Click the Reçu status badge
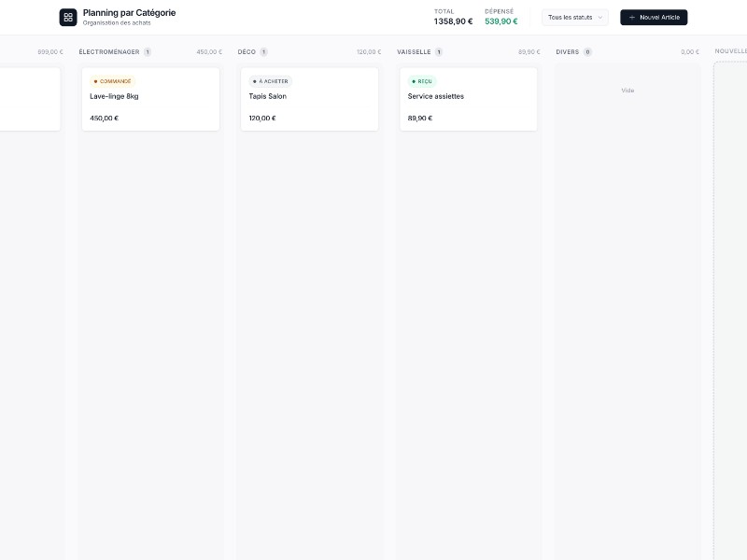Viewport: 747px width, 560px height. click(423, 81)
